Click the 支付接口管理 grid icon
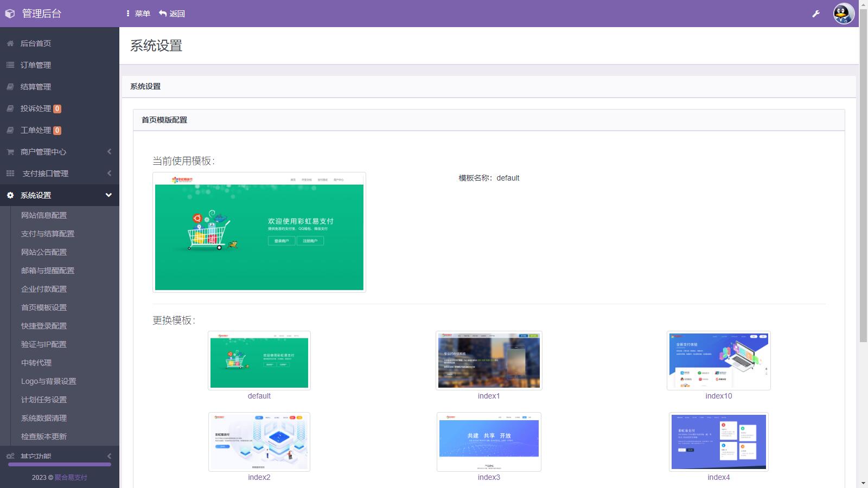The width and height of the screenshot is (868, 488). click(x=9, y=174)
